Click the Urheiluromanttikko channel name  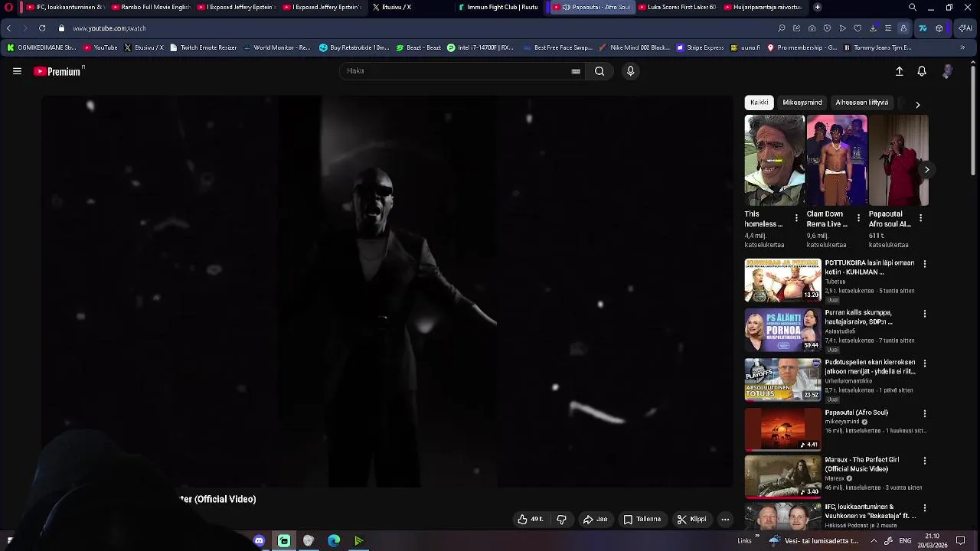coord(848,381)
